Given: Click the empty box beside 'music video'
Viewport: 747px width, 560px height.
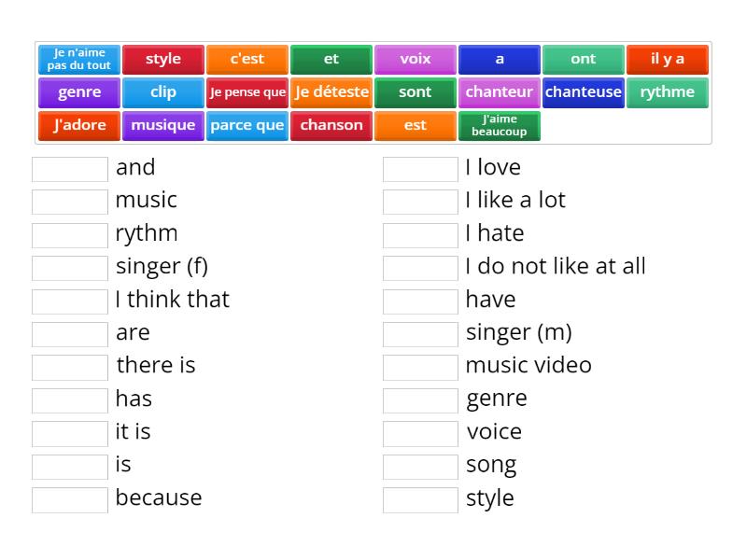Looking at the screenshot, I should 420,366.
